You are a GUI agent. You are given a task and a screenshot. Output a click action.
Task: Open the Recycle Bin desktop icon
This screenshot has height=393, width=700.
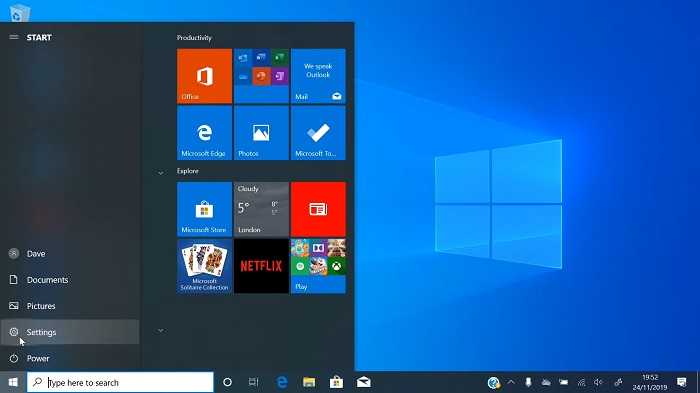click(20, 13)
